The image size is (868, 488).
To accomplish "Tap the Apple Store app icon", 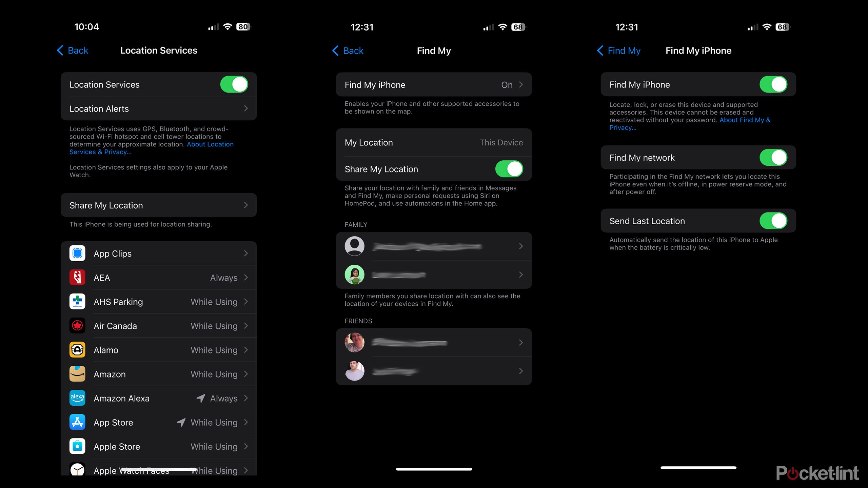I will click(x=78, y=446).
